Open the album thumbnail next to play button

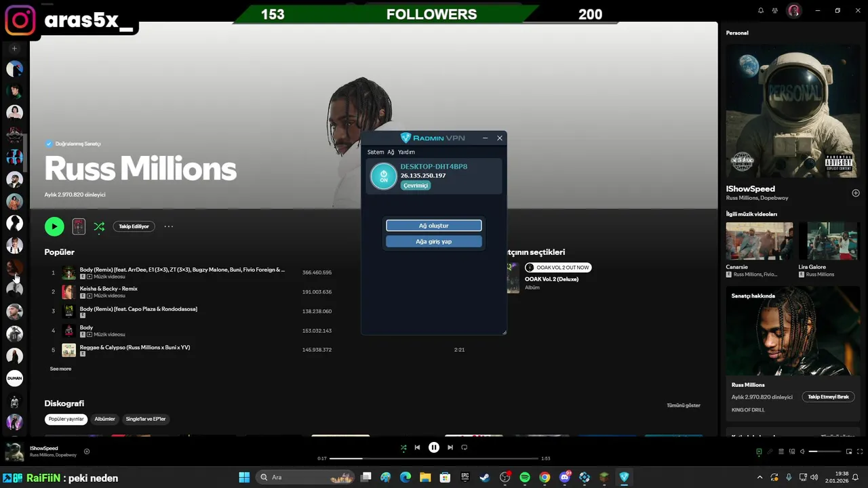pyautogui.click(x=79, y=226)
